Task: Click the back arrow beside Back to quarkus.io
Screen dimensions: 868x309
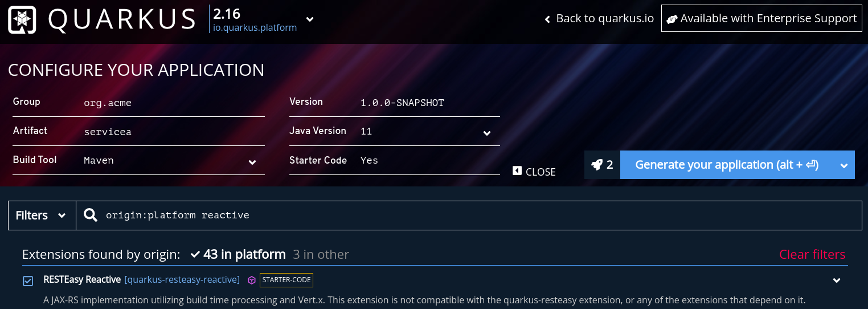Action: click(x=547, y=19)
